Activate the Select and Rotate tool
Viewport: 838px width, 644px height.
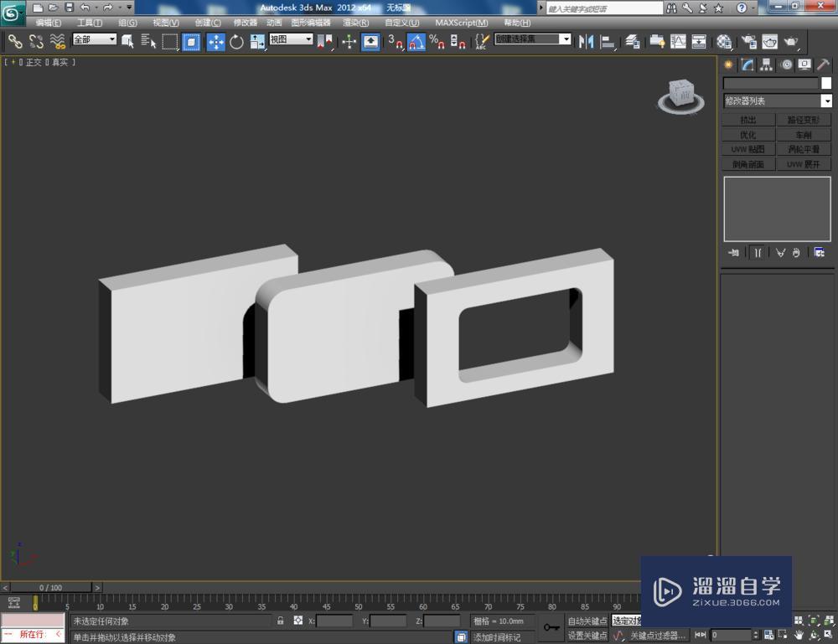(x=238, y=42)
